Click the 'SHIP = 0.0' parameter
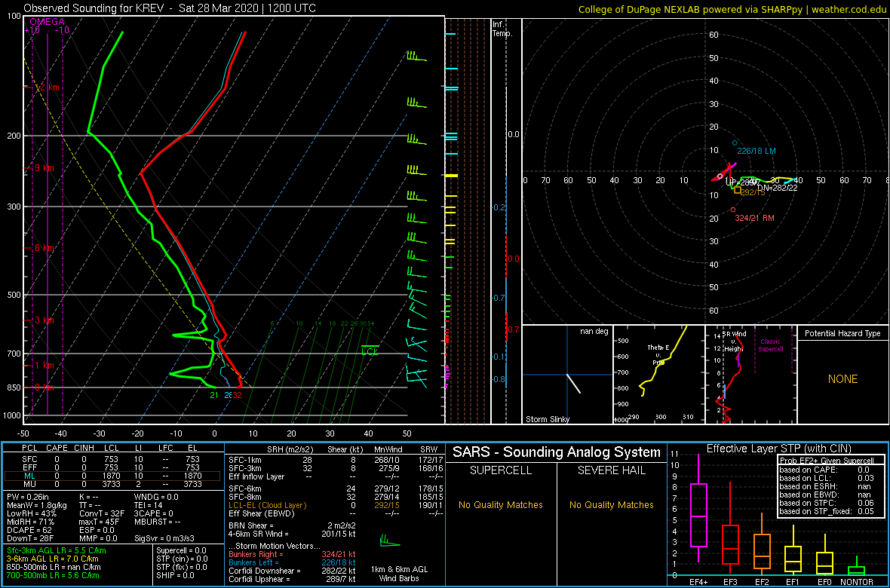890x588 pixels. click(x=176, y=575)
